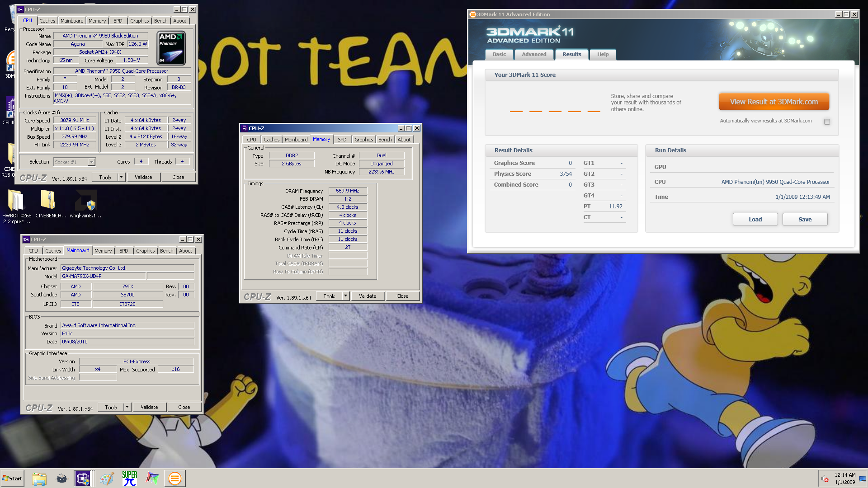Open the Help tab in 3DMark 11
Viewport: 868px width, 488px height.
coord(603,54)
